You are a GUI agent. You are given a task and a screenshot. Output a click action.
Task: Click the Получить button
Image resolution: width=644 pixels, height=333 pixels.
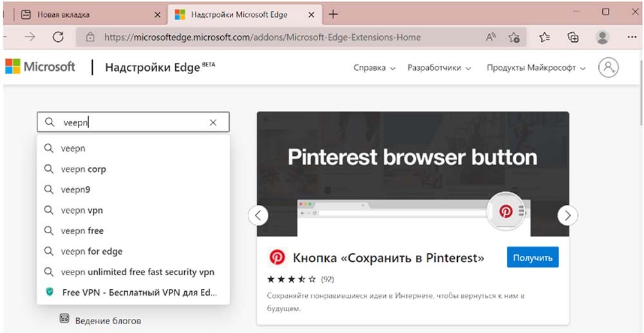coord(533,258)
